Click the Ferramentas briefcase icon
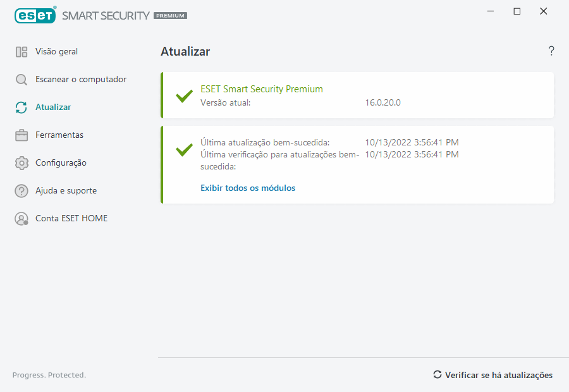This screenshot has width=569, height=392. (21, 135)
